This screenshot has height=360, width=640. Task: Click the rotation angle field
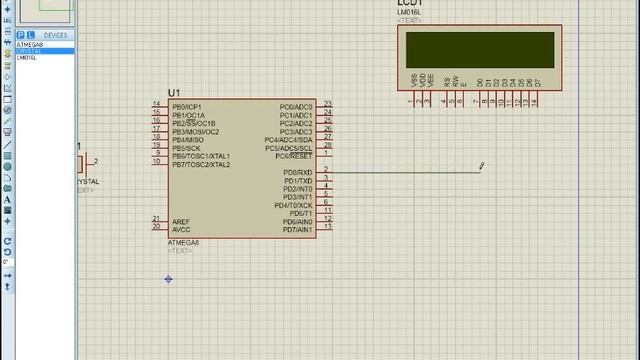pos(8,262)
